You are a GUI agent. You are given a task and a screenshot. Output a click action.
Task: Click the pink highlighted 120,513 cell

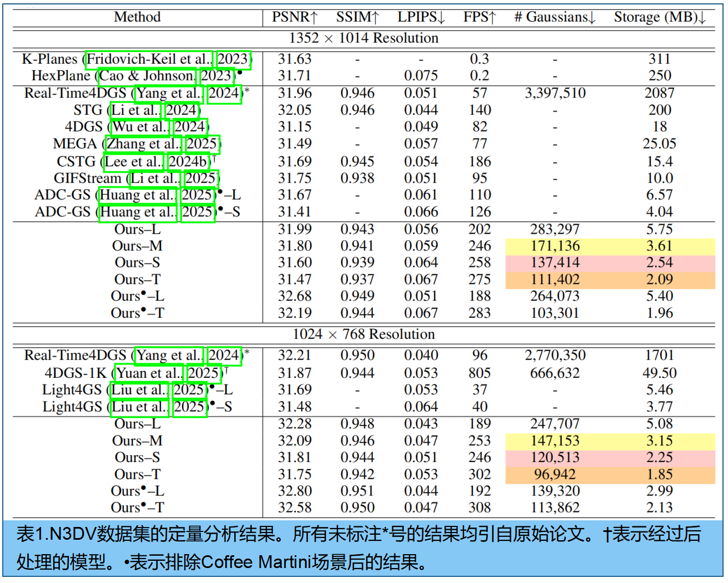[555, 458]
